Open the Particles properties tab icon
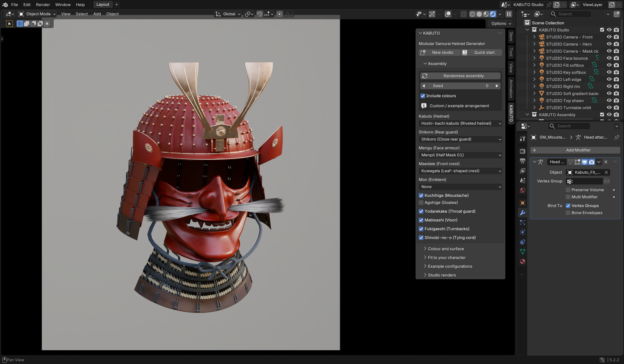Screen dimensions: 624x364 (522, 222)
